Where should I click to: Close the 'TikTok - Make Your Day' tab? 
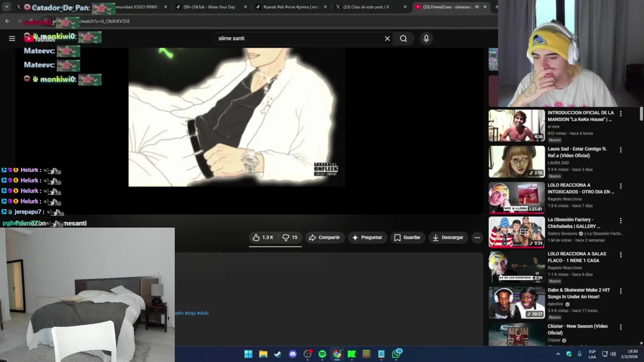pyautogui.click(x=246, y=7)
